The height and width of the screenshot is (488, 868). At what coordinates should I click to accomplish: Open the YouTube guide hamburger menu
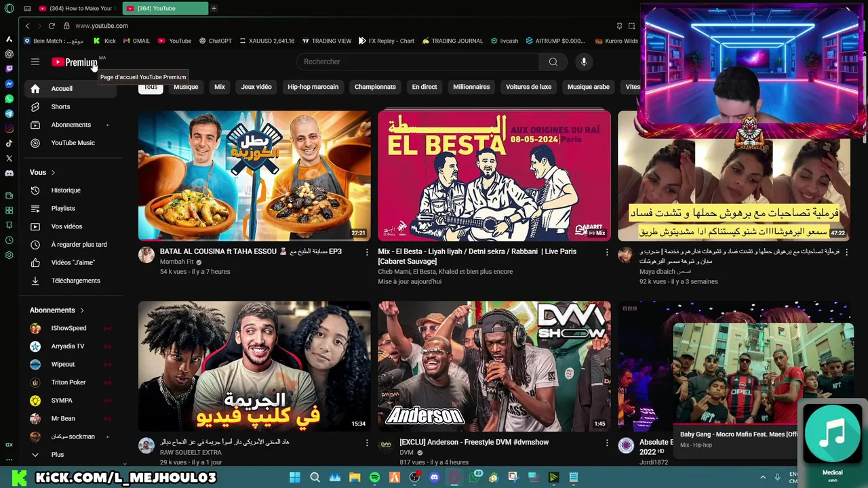pyautogui.click(x=35, y=62)
